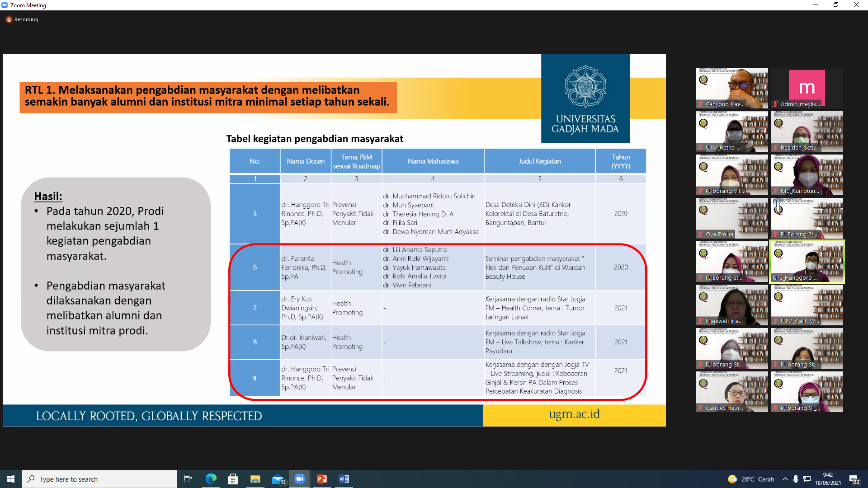The width and height of the screenshot is (868, 488).
Task: Open the clock showing 9:42
Action: [828, 479]
